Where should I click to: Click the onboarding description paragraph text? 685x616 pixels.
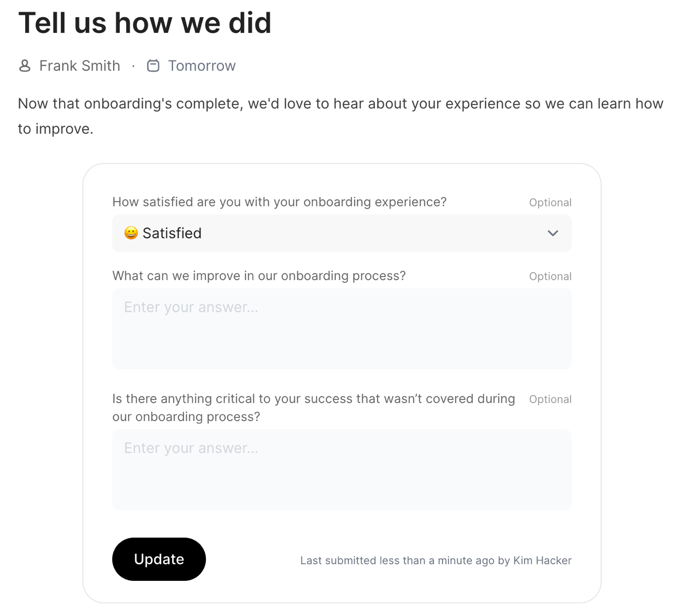(341, 116)
